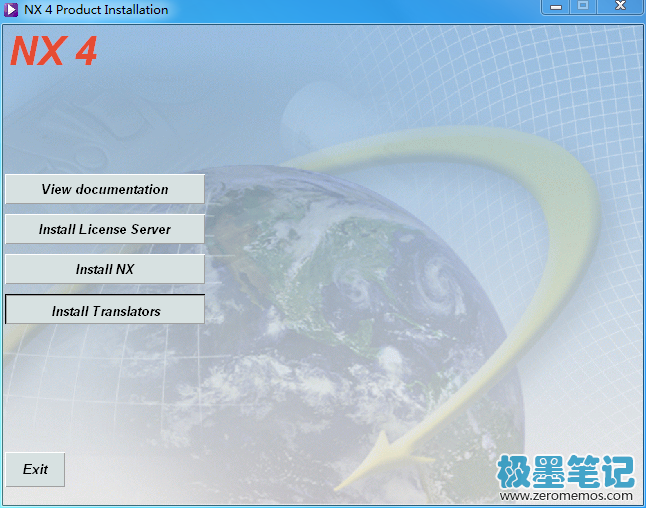Screen dimensions: 646x508
Task: Close the NX 4 Product Installation window
Action: (620, 7)
